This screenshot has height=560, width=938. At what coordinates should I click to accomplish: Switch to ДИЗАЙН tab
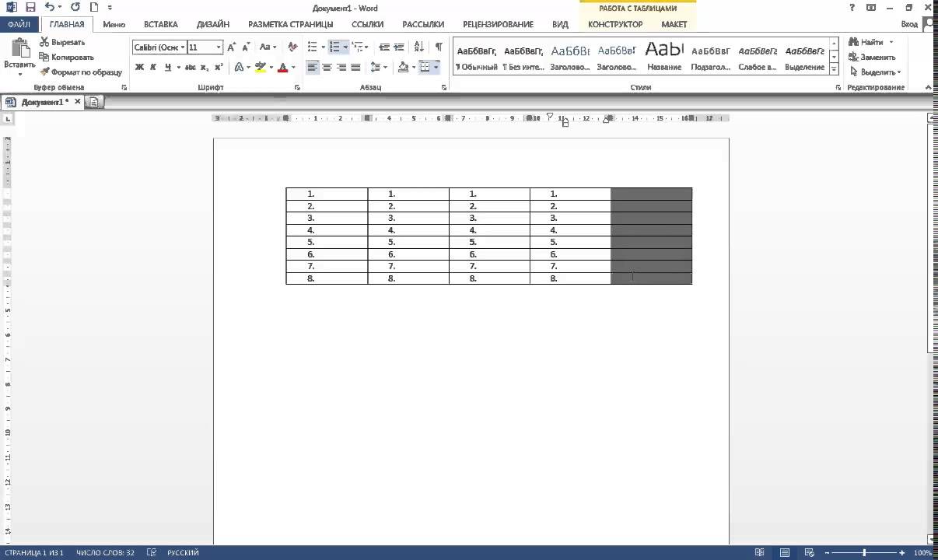click(213, 24)
